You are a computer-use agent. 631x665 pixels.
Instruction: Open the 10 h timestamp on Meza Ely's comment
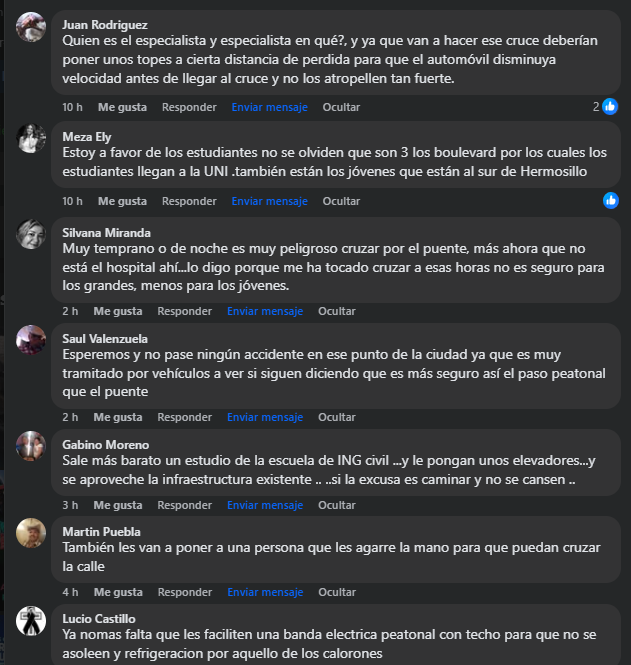pyautogui.click(x=72, y=201)
